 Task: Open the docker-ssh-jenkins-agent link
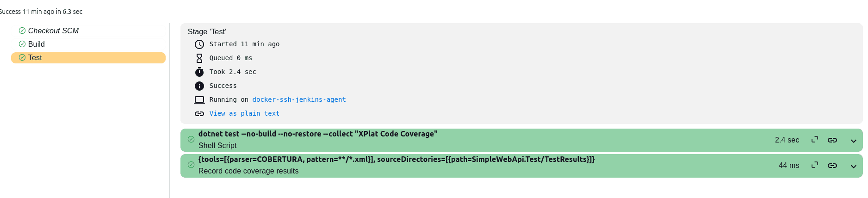point(299,99)
